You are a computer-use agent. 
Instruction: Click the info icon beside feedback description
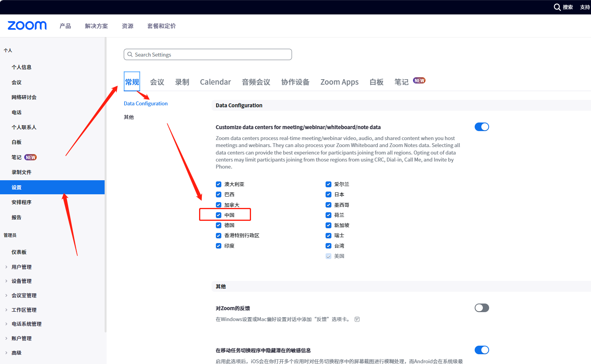pyautogui.click(x=357, y=319)
